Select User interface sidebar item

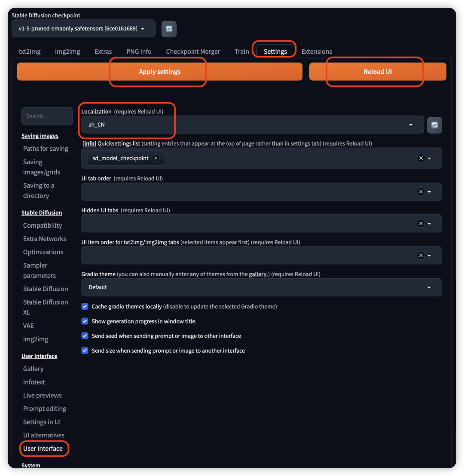pyautogui.click(x=43, y=449)
